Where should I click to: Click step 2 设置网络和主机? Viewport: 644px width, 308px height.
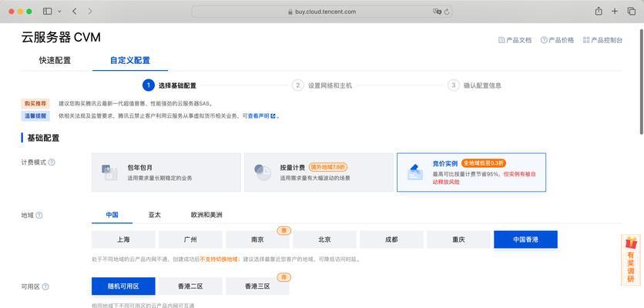click(321, 85)
